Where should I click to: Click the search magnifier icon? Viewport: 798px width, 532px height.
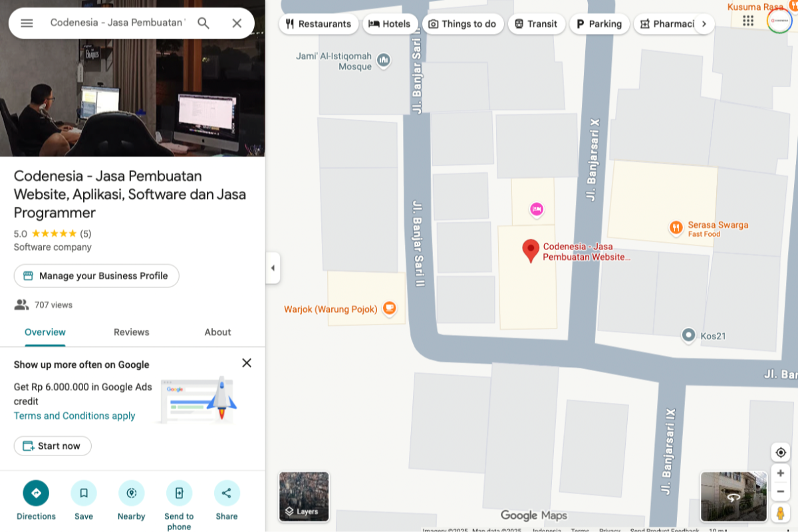pos(203,23)
